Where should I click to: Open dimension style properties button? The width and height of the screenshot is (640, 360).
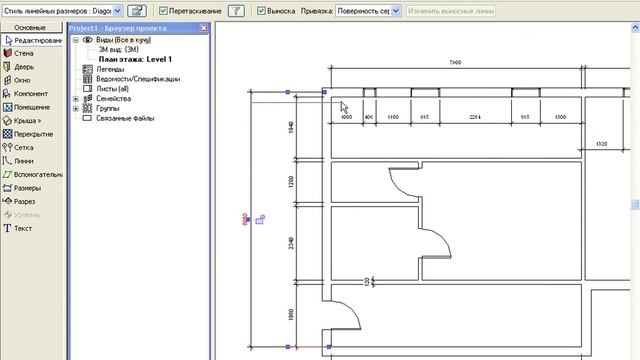137,11
